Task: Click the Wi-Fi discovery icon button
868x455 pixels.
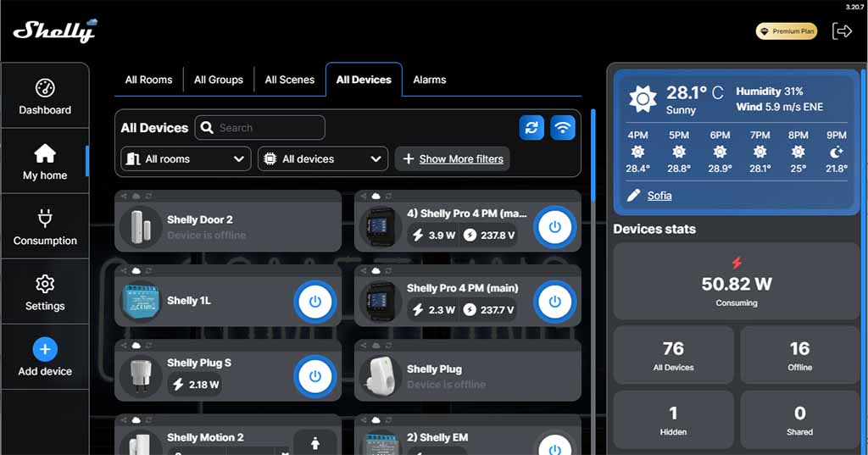Action: tap(562, 128)
